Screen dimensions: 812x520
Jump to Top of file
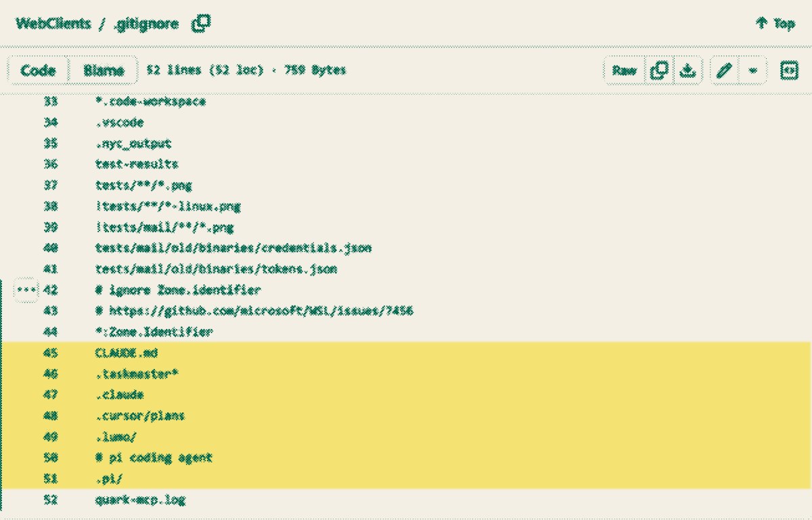coord(775,24)
